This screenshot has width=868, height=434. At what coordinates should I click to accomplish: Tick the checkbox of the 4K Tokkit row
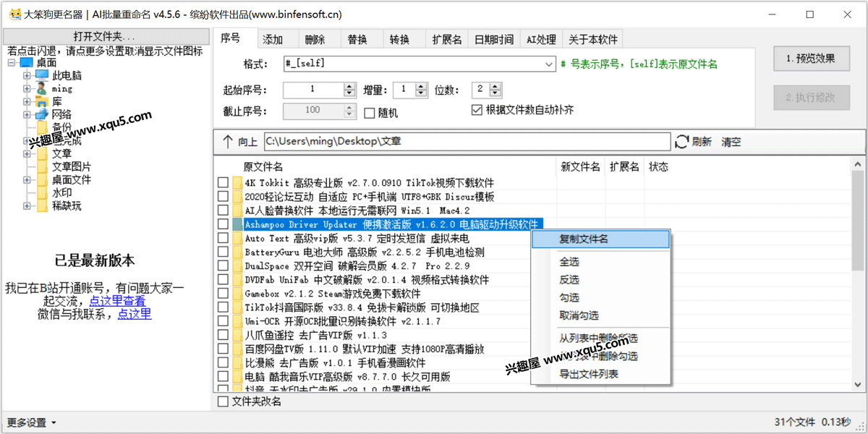[x=223, y=183]
